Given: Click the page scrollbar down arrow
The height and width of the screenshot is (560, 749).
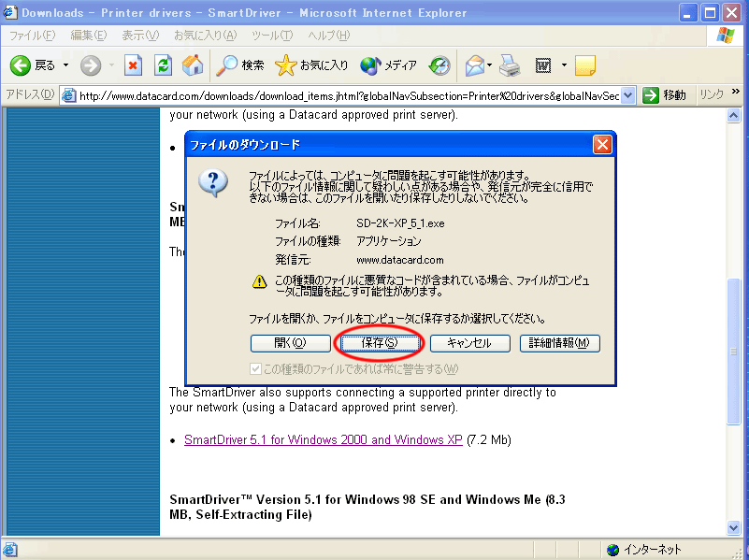Looking at the screenshot, I should 734,527.
